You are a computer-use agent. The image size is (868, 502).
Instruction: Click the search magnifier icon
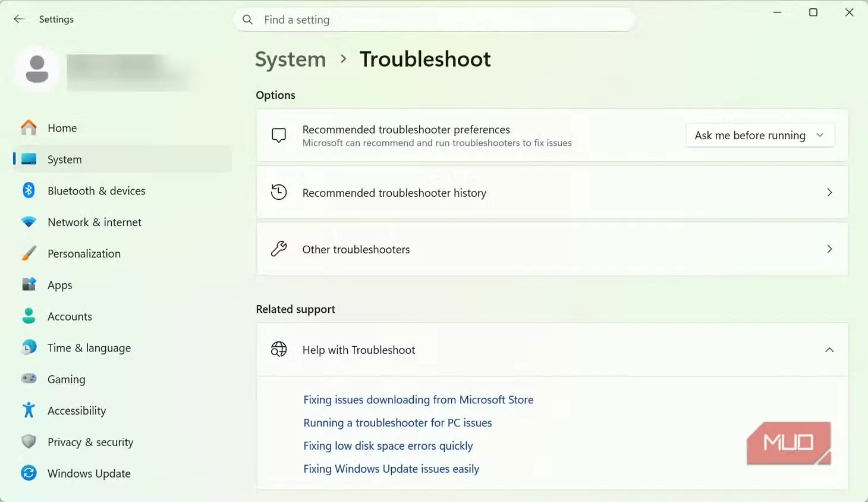(248, 20)
